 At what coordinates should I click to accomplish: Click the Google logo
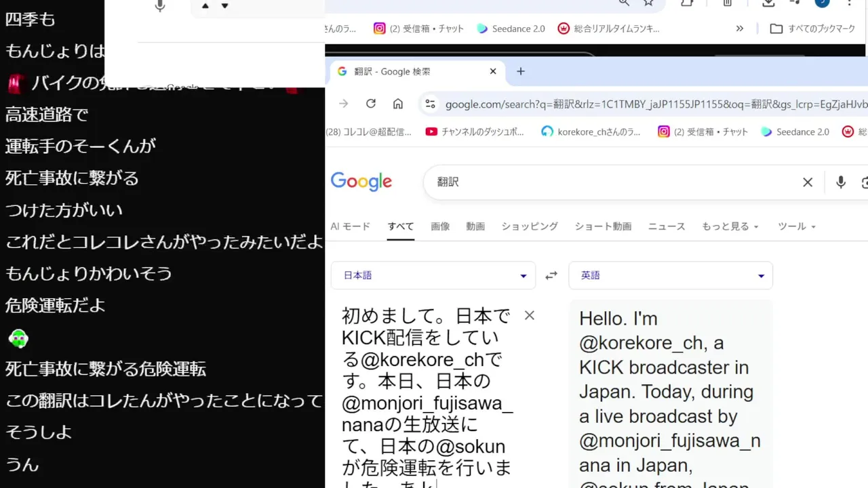[x=361, y=182]
